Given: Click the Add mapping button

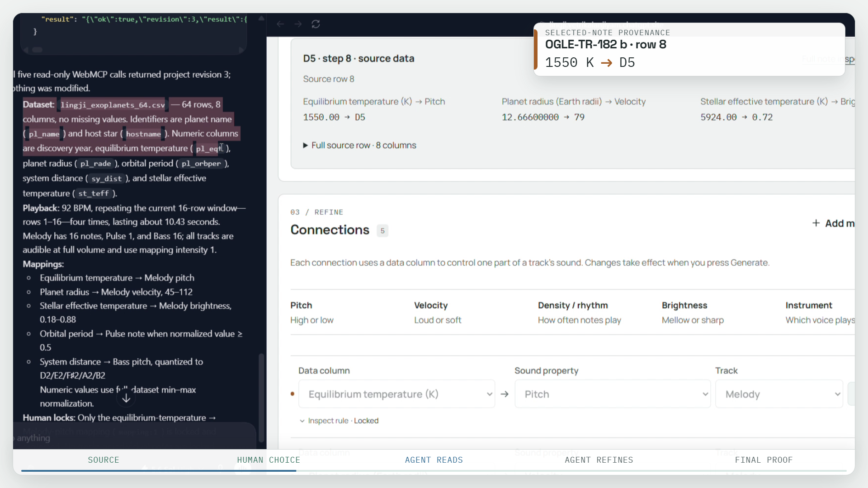Looking at the screenshot, I should (833, 223).
